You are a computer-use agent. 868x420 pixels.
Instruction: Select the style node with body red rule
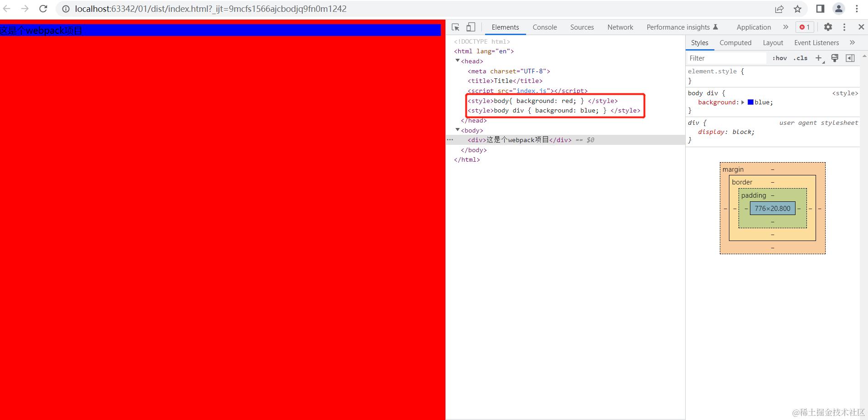coord(542,101)
